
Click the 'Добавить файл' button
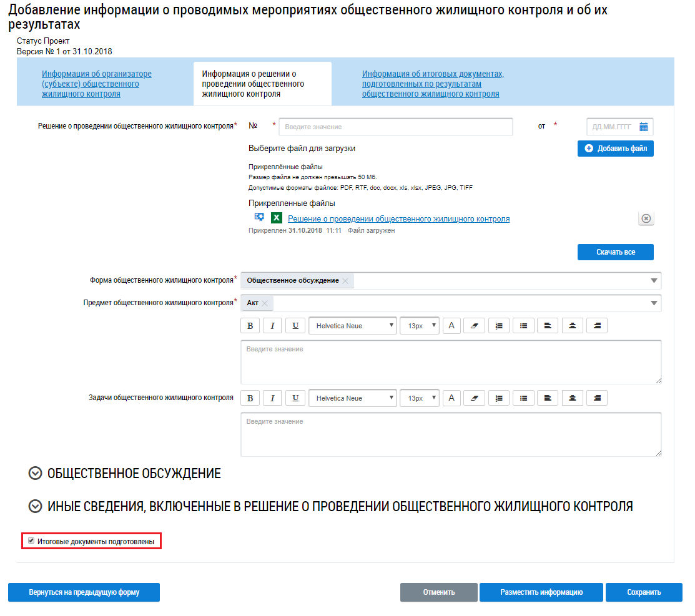pos(615,149)
